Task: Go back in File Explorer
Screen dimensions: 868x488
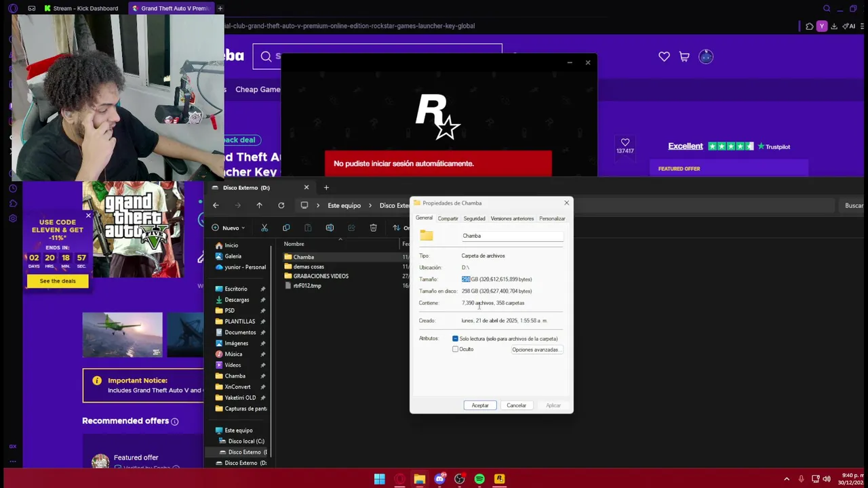Action: click(216, 205)
